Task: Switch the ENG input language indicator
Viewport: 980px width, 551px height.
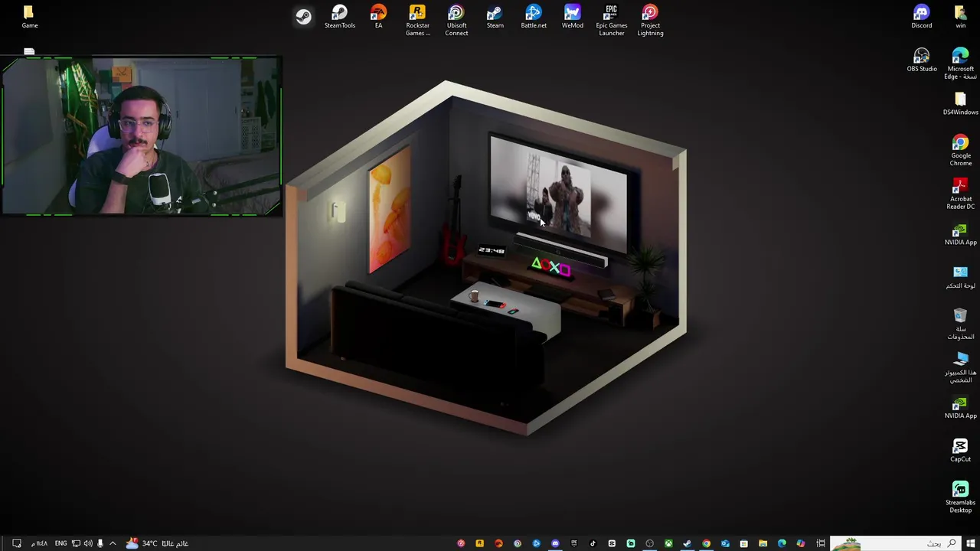Action: [x=60, y=543]
